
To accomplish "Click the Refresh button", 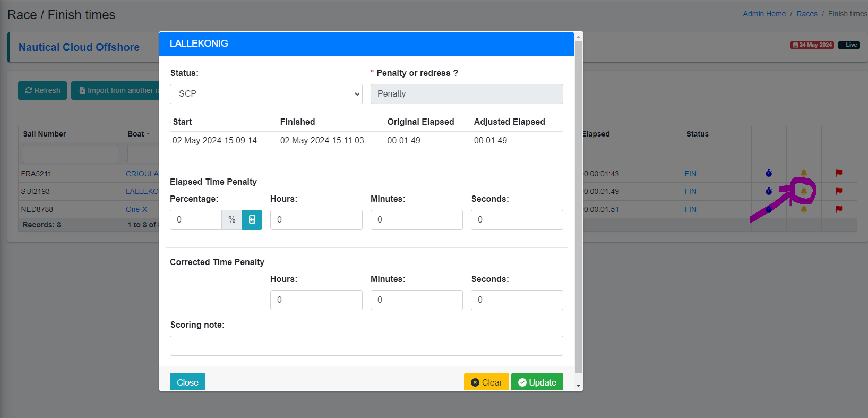I will 42,90.
